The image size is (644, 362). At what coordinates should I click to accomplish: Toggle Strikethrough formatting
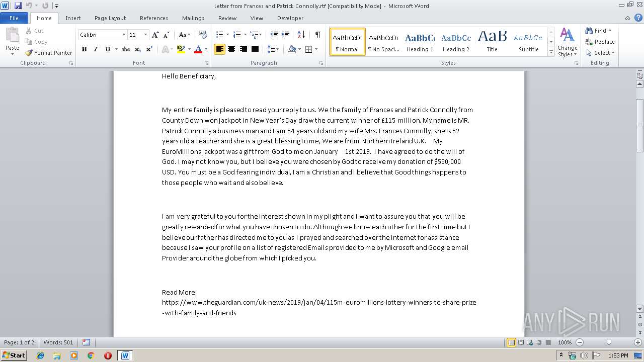[x=126, y=49]
